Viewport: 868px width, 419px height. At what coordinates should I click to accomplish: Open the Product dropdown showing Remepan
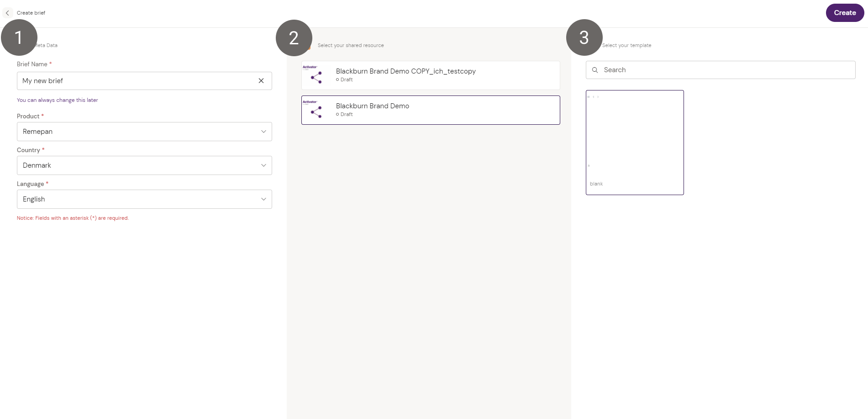tap(144, 132)
